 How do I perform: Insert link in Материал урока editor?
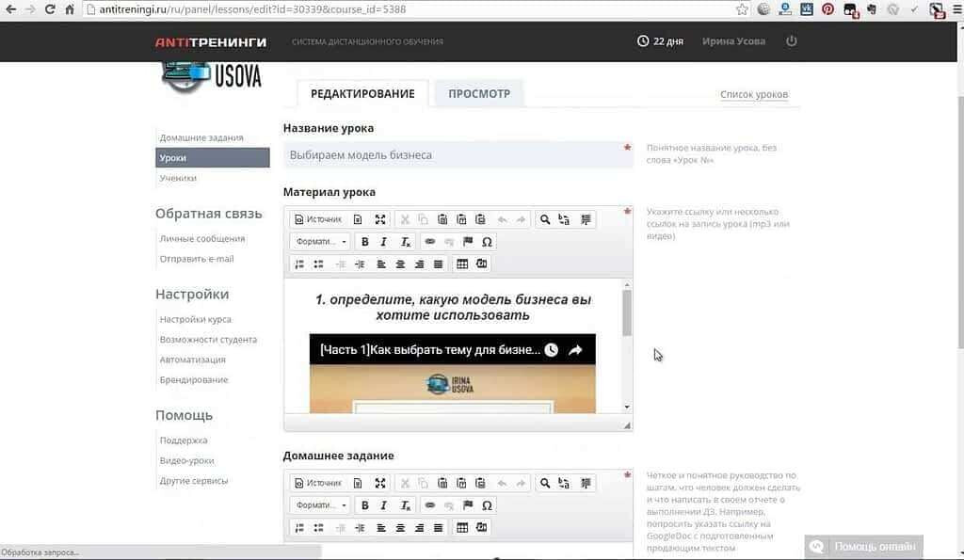(x=429, y=242)
